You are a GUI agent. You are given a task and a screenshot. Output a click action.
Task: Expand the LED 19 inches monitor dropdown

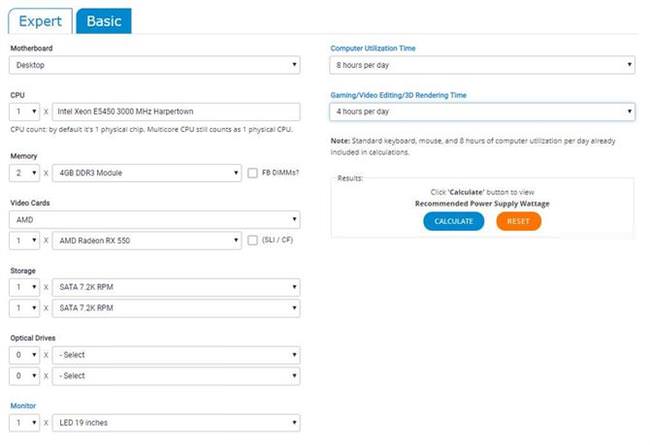click(176, 423)
